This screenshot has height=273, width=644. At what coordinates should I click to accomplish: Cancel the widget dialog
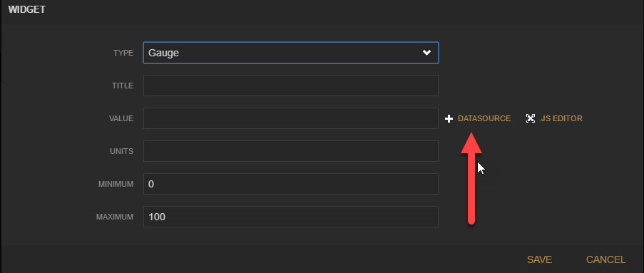(605, 259)
